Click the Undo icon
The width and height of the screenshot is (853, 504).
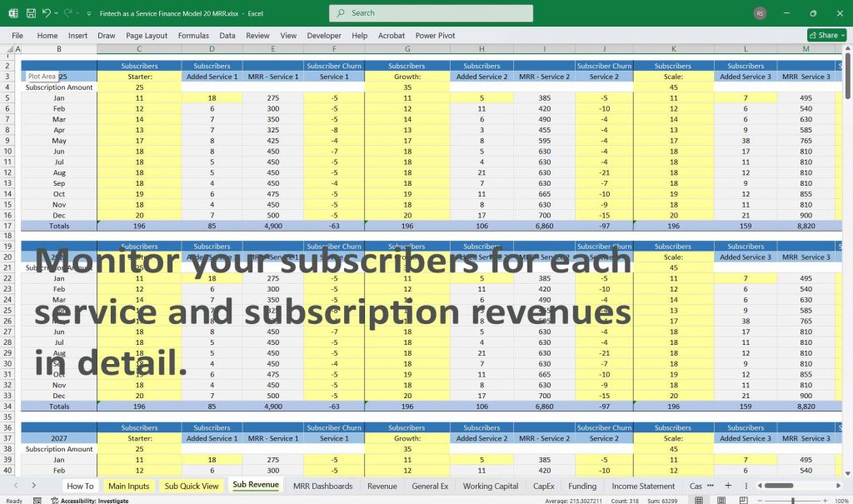(x=46, y=12)
